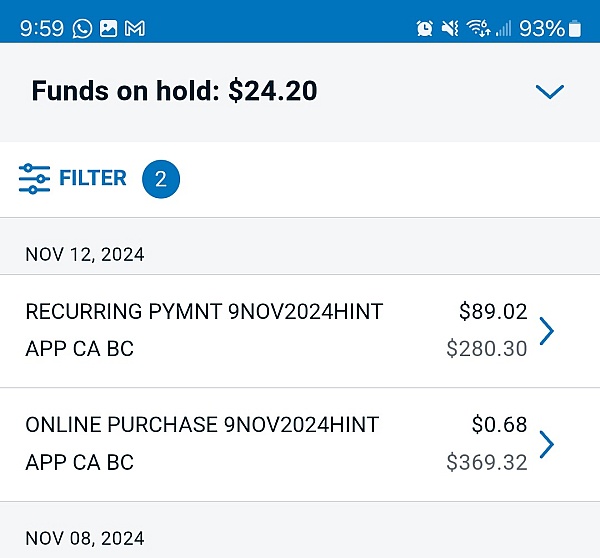Tap the battery status icon

click(x=575, y=29)
